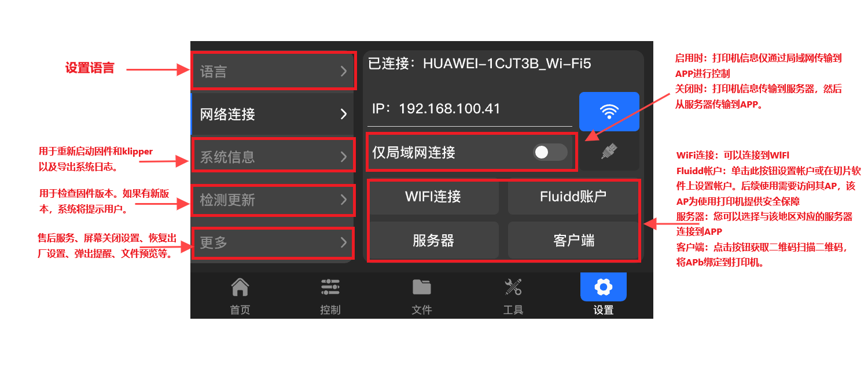Click the WIFI连接 button
Image resolution: width=868 pixels, height=376 pixels.
pos(433,197)
